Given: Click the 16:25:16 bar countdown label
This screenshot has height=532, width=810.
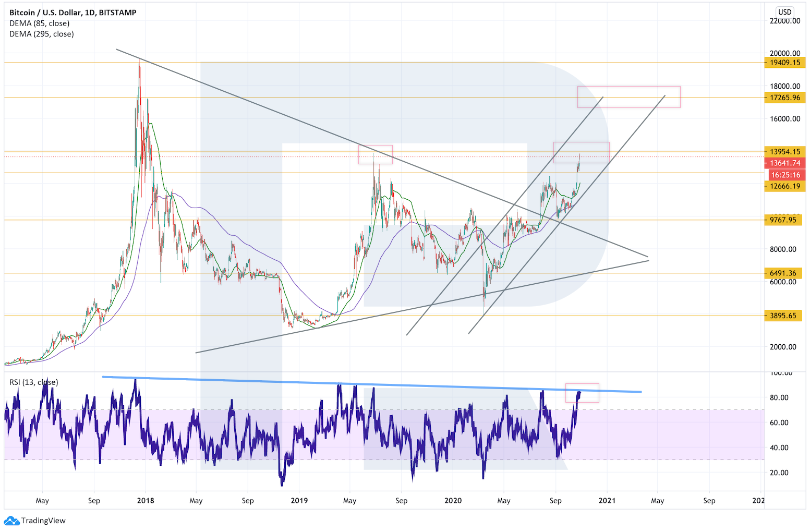Looking at the screenshot, I should pyautogui.click(x=784, y=175).
